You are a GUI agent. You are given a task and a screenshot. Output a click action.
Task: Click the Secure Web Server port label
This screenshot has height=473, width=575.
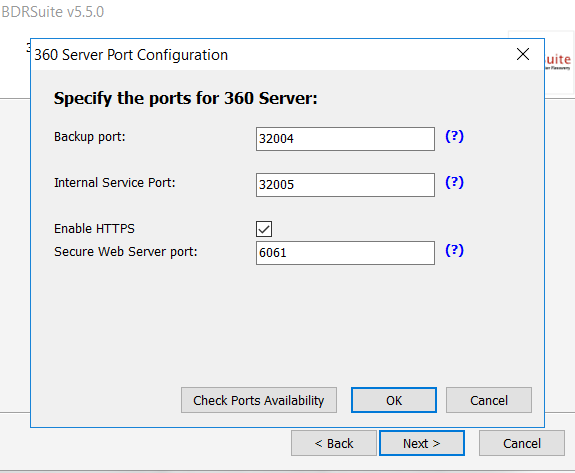[x=125, y=252]
